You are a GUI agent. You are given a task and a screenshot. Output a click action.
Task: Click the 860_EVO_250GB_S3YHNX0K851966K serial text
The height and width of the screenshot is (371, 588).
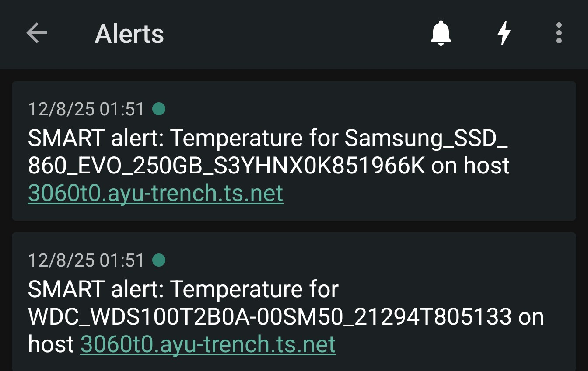coord(226,166)
